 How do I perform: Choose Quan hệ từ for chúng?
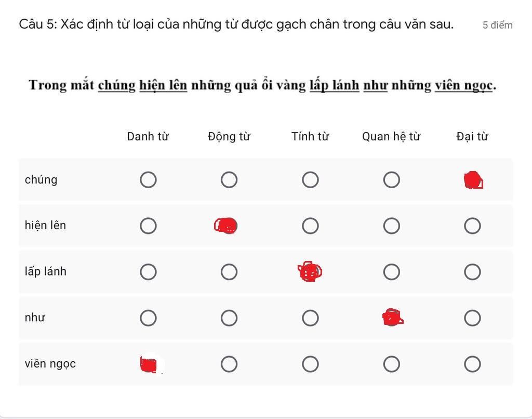click(x=392, y=180)
